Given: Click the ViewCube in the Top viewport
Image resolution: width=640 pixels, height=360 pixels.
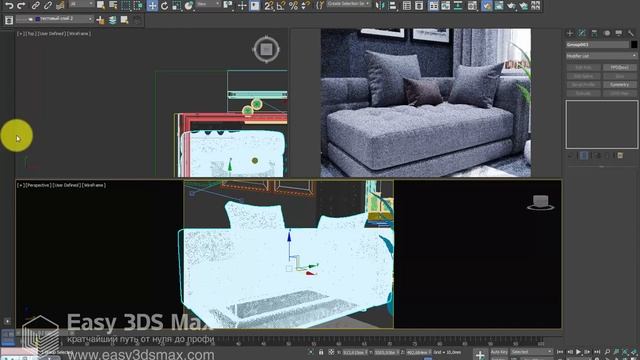Looking at the screenshot, I should pyautogui.click(x=266, y=49).
